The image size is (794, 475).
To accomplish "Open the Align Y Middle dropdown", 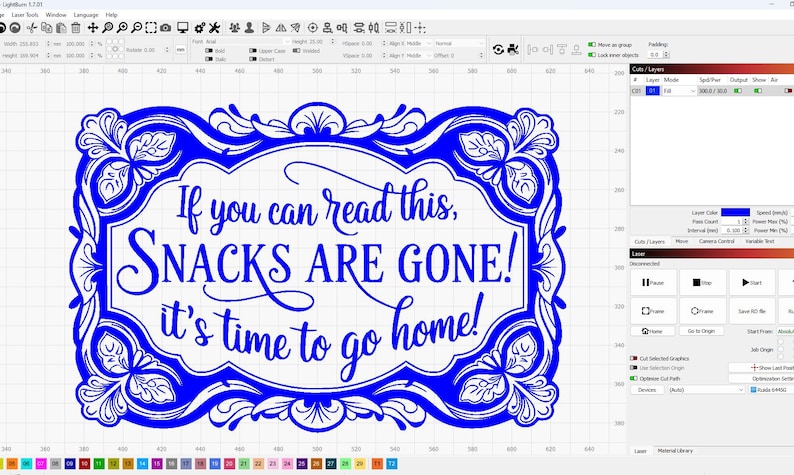I will (418, 56).
